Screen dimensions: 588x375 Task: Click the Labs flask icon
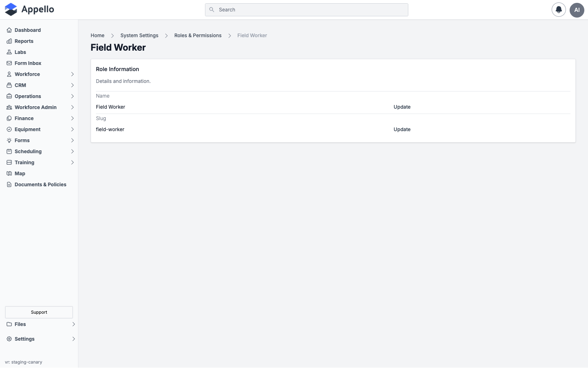point(9,52)
